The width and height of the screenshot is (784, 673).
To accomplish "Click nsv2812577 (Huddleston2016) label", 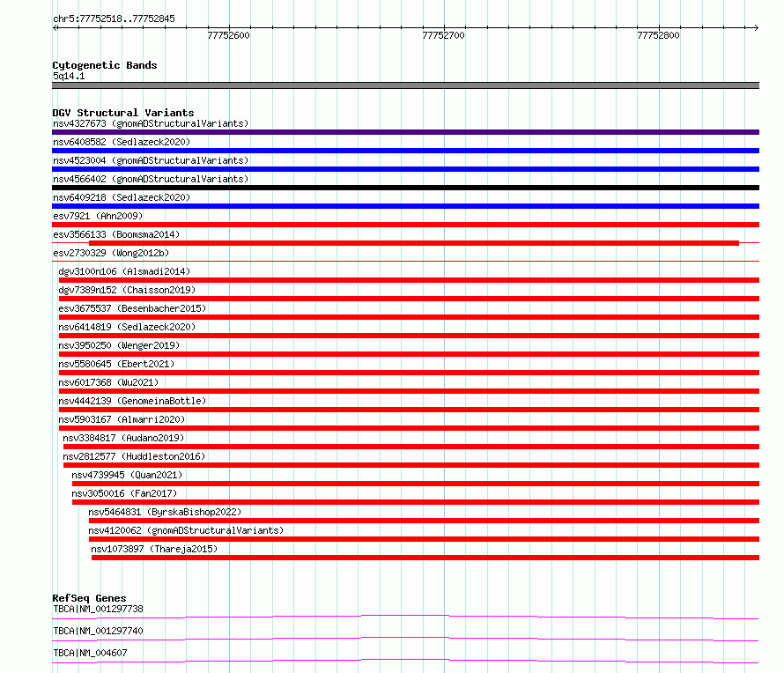I will click(x=134, y=456).
